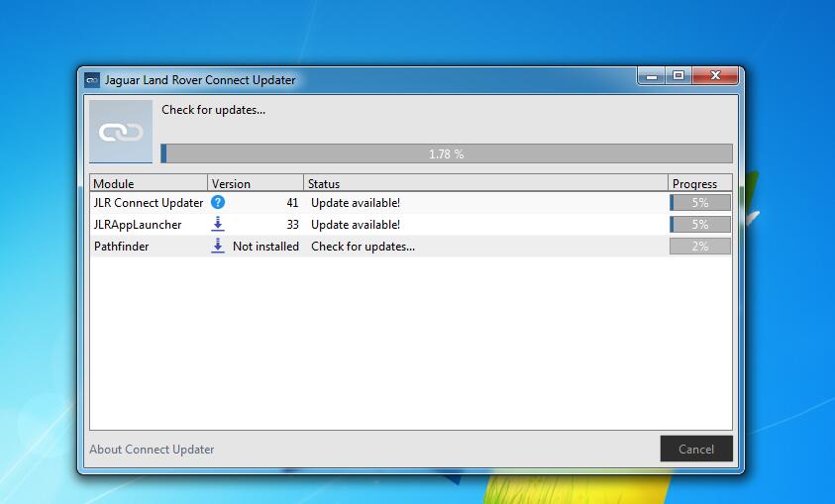Click the Pathfinder 2% progress bar

(699, 246)
